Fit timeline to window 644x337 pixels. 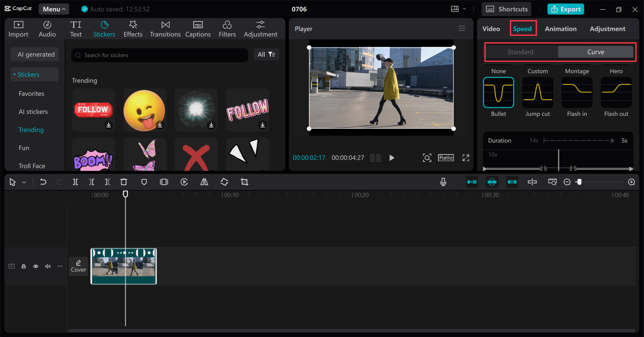click(552, 182)
